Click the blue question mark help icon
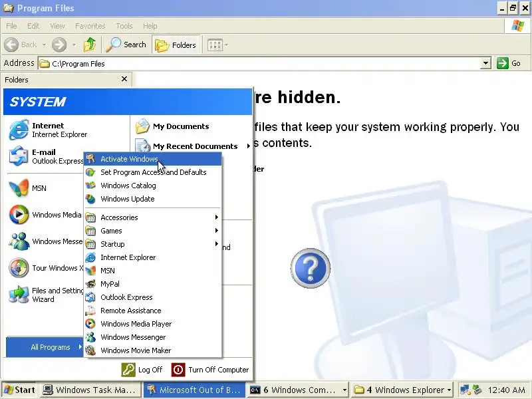Image resolution: width=532 pixels, height=399 pixels. click(x=310, y=268)
